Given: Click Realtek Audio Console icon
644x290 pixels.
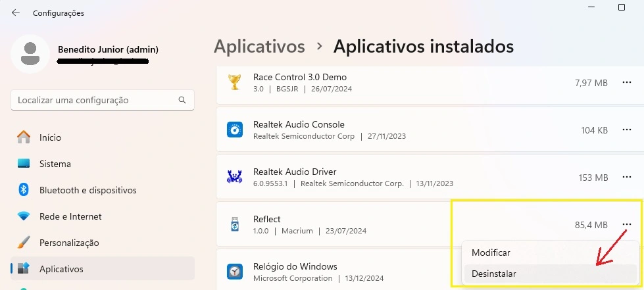Looking at the screenshot, I should (235, 130).
